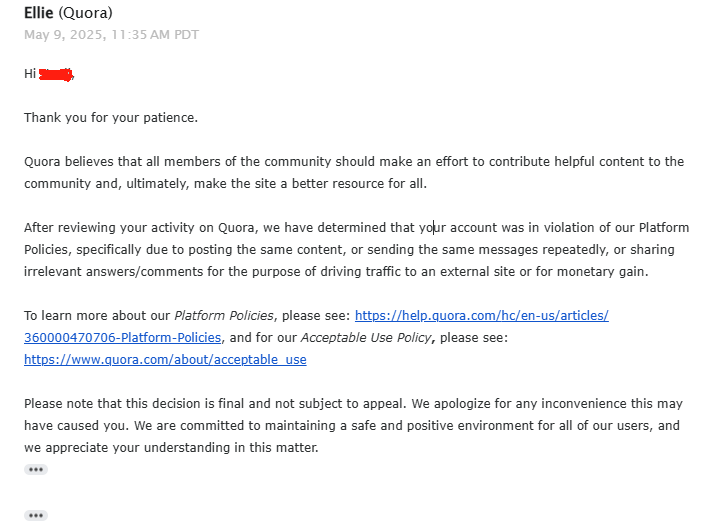Click the sender name Ellie
This screenshot has height=527, width=721.
click(x=39, y=13)
